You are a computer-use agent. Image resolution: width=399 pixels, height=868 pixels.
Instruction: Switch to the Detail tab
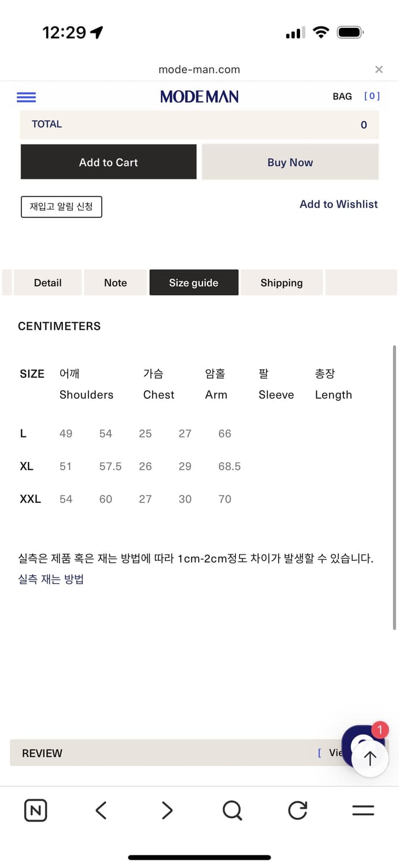47,282
